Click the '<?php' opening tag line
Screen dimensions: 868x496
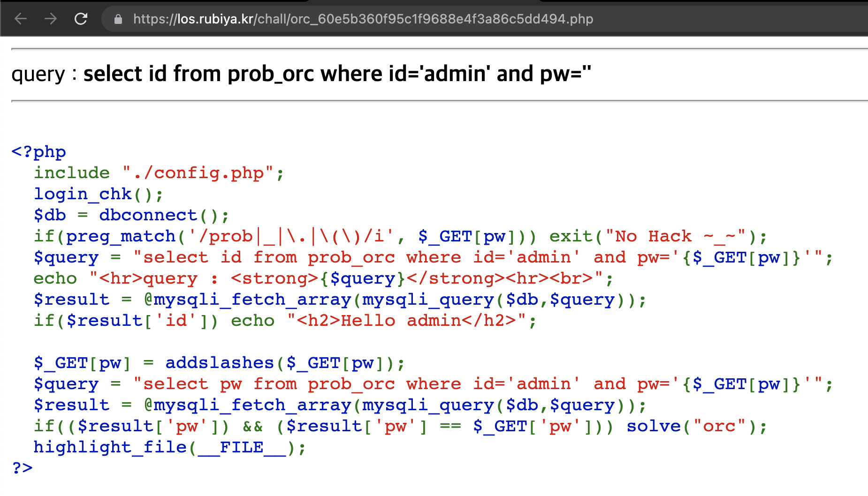point(38,152)
